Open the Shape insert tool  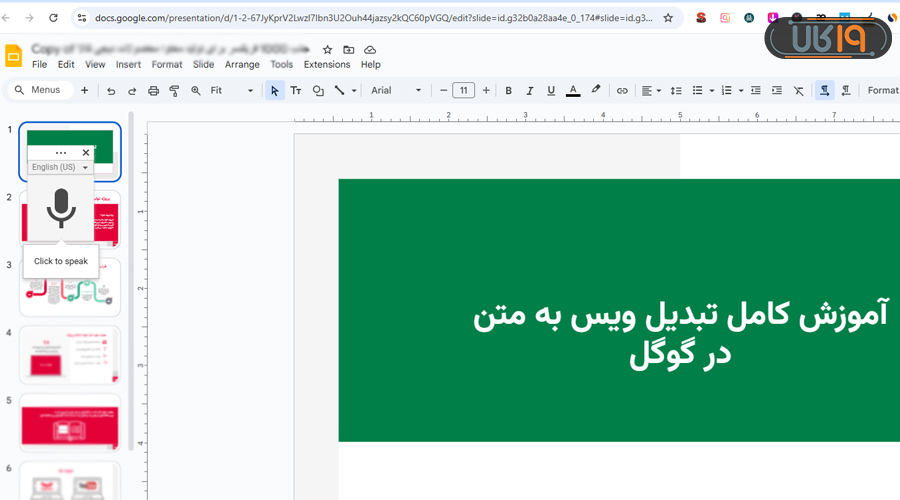[x=318, y=91]
